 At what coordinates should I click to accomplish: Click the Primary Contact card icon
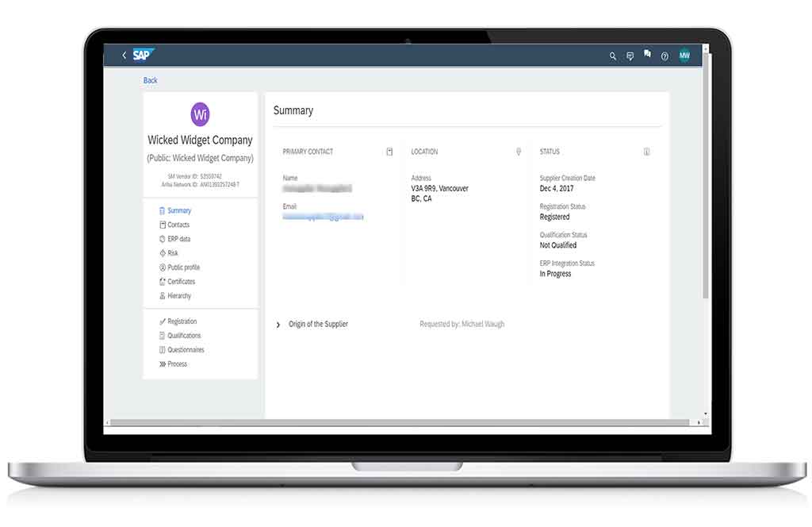tap(389, 152)
